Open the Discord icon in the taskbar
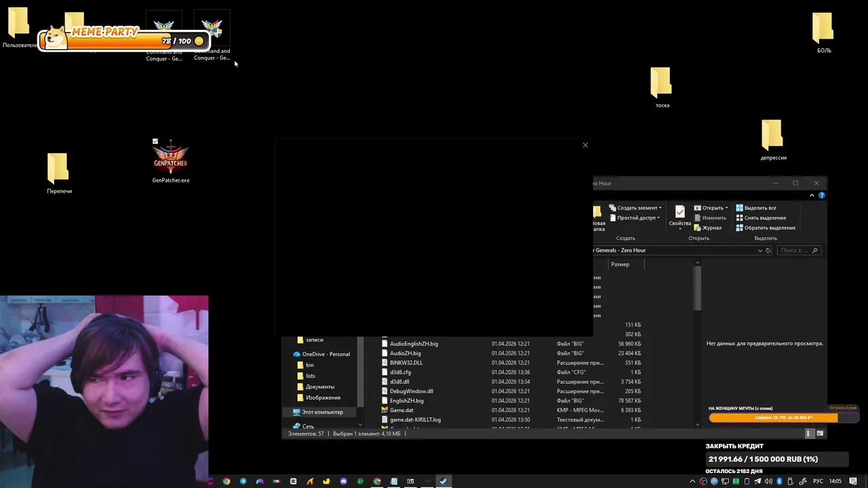The height and width of the screenshot is (488, 868). click(x=343, y=481)
